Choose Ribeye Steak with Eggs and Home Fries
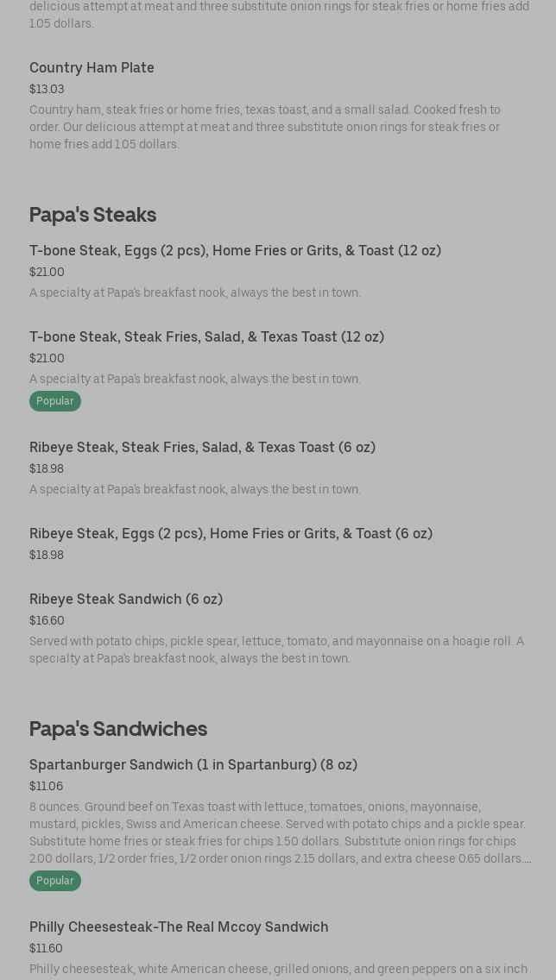 (x=231, y=533)
